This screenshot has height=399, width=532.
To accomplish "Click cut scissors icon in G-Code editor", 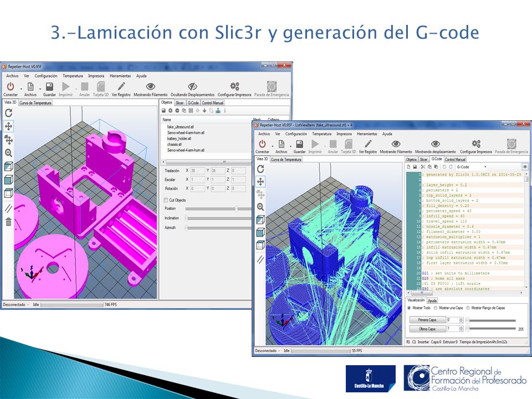I will 423,167.
